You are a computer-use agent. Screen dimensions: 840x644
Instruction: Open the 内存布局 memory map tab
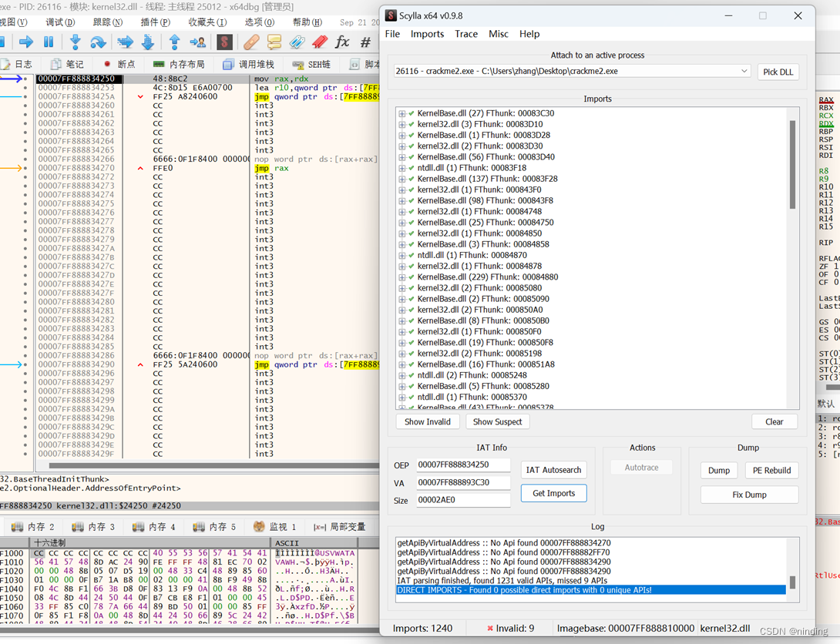tap(179, 64)
